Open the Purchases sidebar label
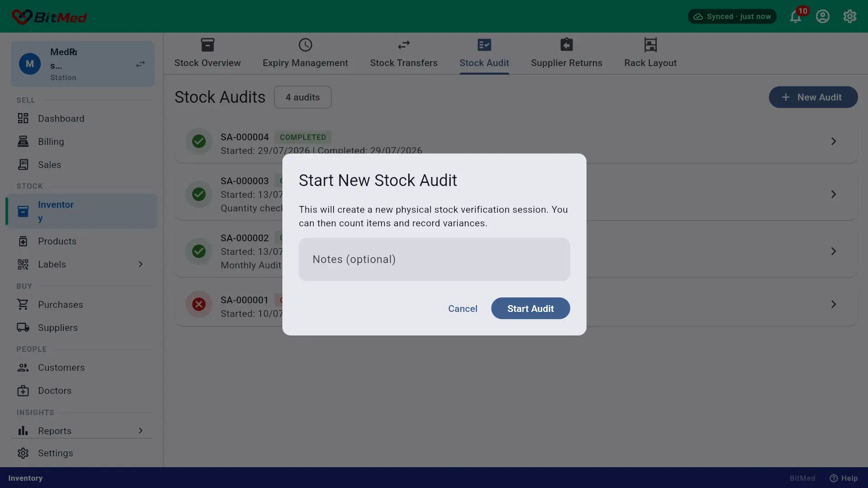The image size is (868, 488). pos(61,305)
